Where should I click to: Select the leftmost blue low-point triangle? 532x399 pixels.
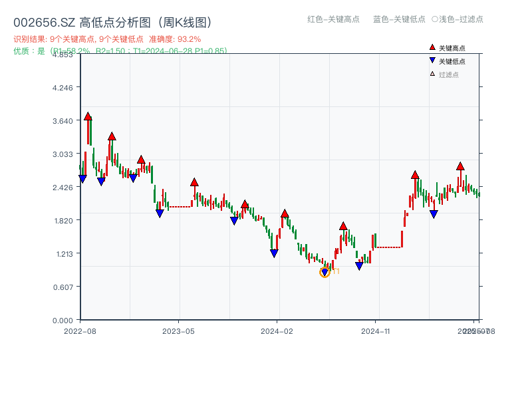click(x=82, y=179)
